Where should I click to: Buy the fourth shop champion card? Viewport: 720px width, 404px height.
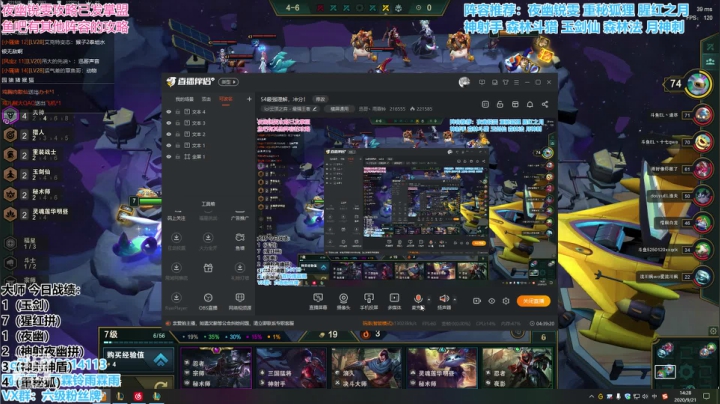pyautogui.click(x=442, y=368)
